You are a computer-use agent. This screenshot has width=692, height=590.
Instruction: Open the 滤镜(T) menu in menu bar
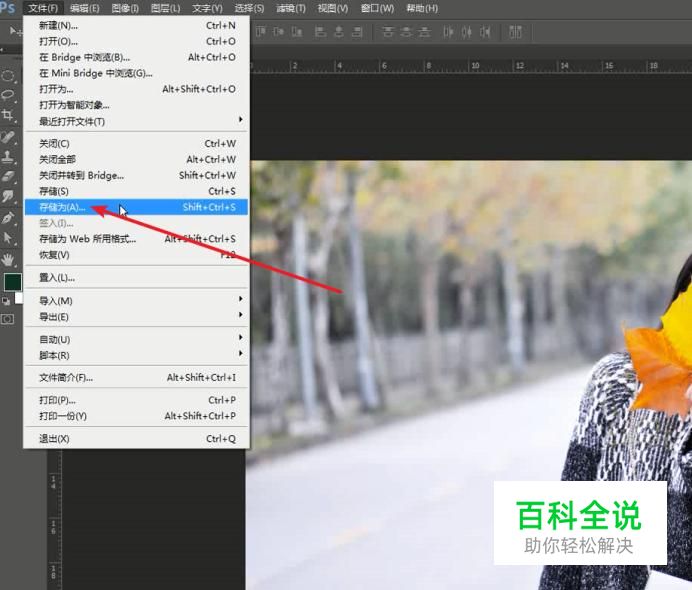point(290,8)
